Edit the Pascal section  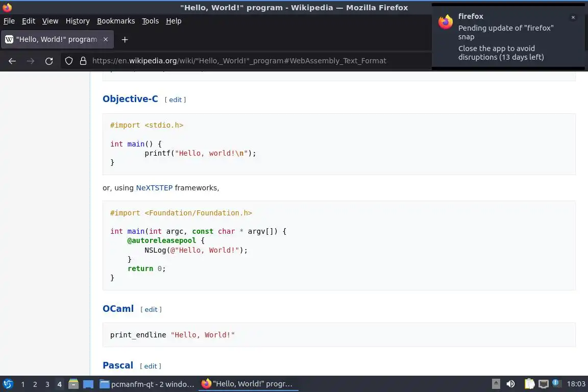[x=151, y=366]
